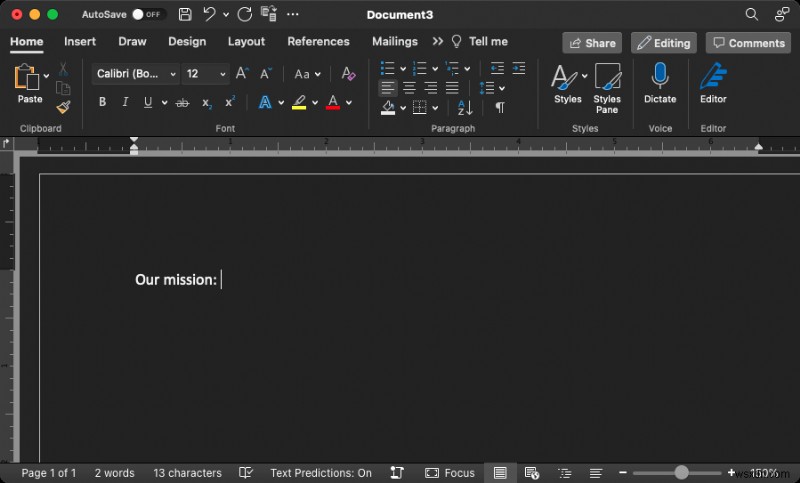Click the Undo arrow icon

[209, 14]
